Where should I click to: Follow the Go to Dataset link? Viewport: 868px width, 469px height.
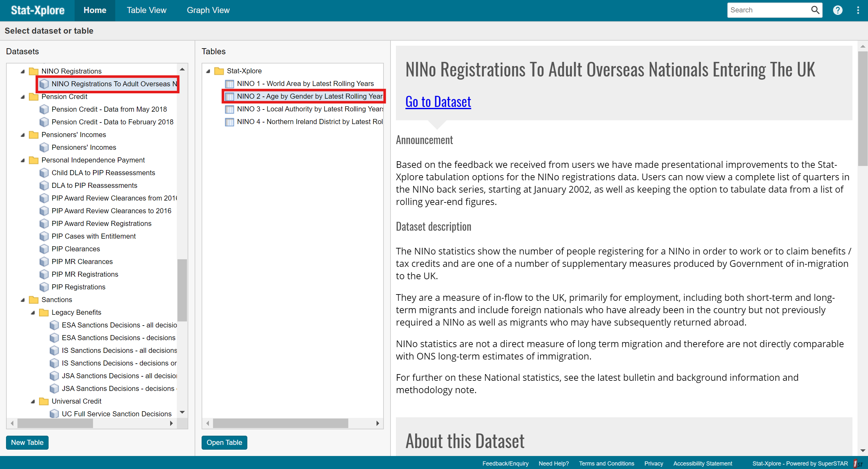438,102
